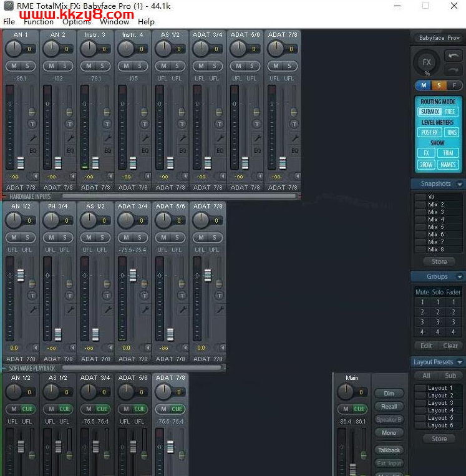Turn the AN 1 input pan knob
Image resolution: width=466 pixels, height=476 pixels.
(14, 49)
